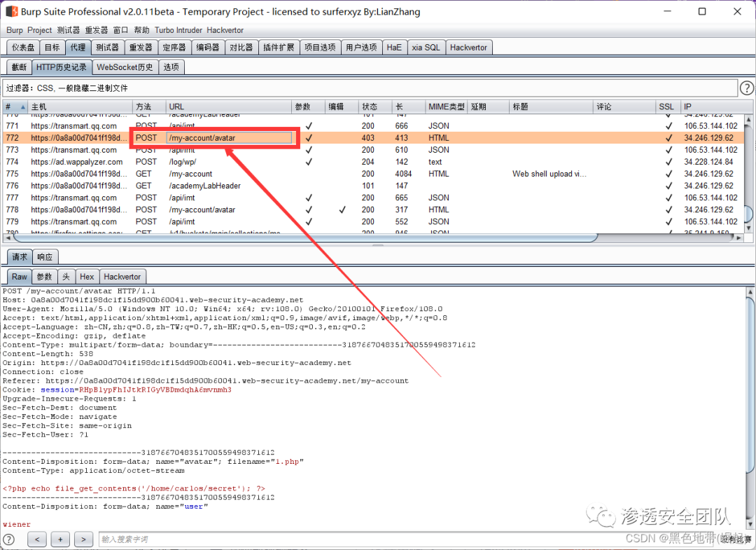Open the 帮助 menu
Image resolution: width=756 pixels, height=550 pixels.
coord(141,30)
